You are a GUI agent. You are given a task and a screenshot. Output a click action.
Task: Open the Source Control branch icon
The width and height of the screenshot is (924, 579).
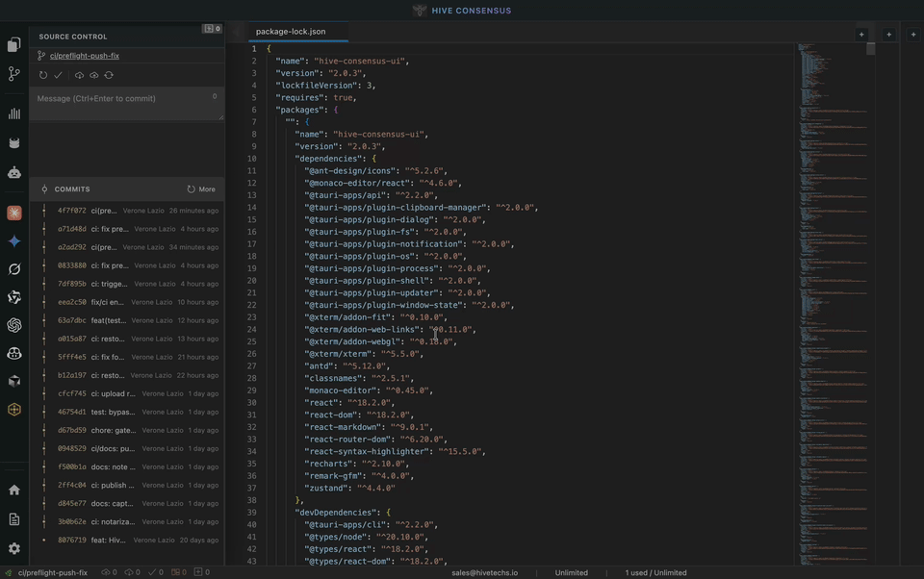pos(14,74)
